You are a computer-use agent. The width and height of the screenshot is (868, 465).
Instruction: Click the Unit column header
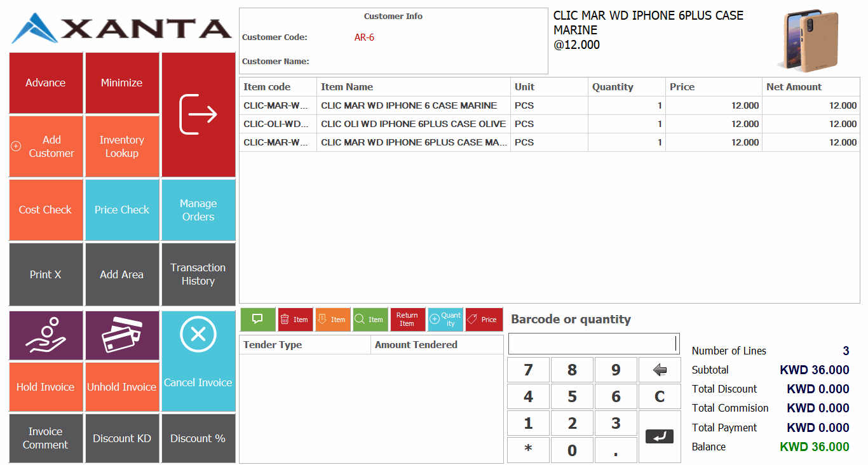(x=549, y=87)
